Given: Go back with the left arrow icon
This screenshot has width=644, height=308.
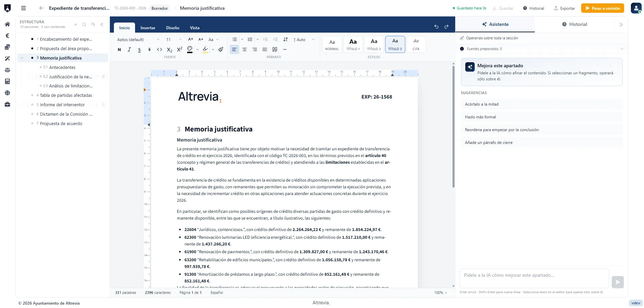Looking at the screenshot, I should click(x=41, y=8).
